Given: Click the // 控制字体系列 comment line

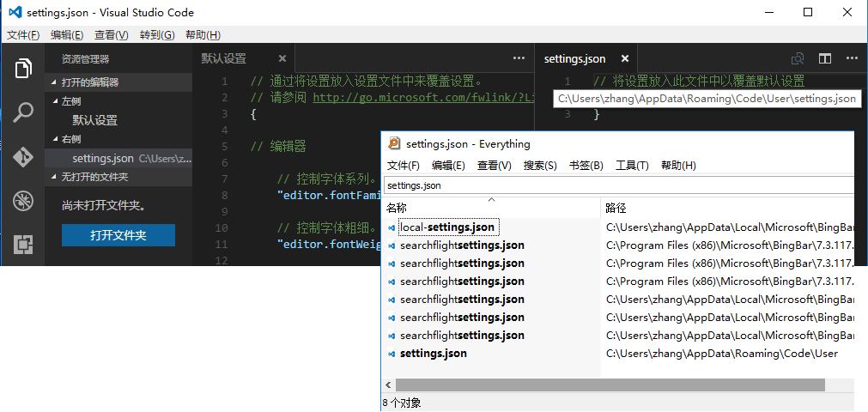Looking at the screenshot, I should (328, 179).
